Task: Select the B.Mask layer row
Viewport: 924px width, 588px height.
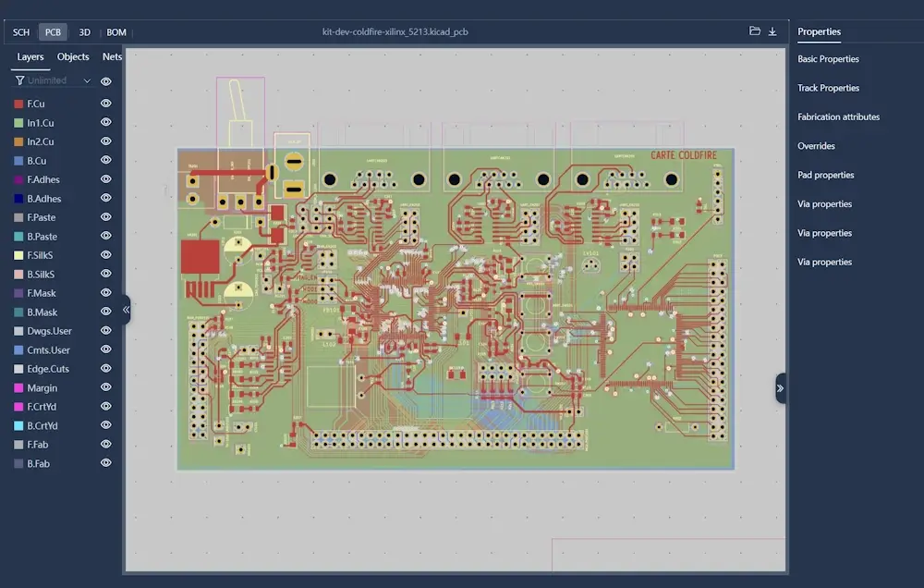Action: [43, 312]
